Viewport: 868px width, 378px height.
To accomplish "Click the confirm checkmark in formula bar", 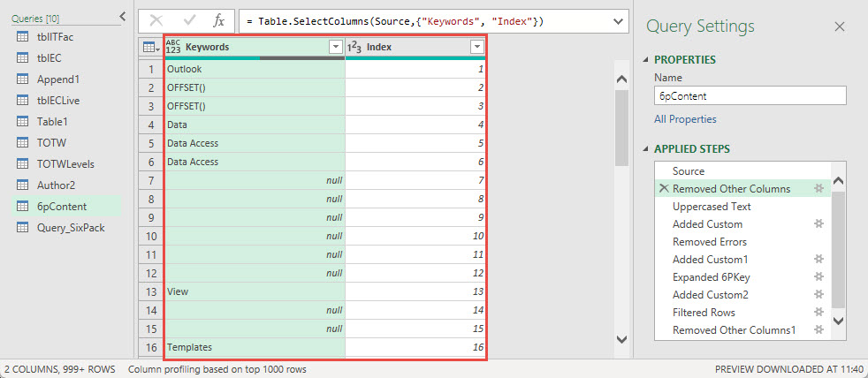I will 188,20.
